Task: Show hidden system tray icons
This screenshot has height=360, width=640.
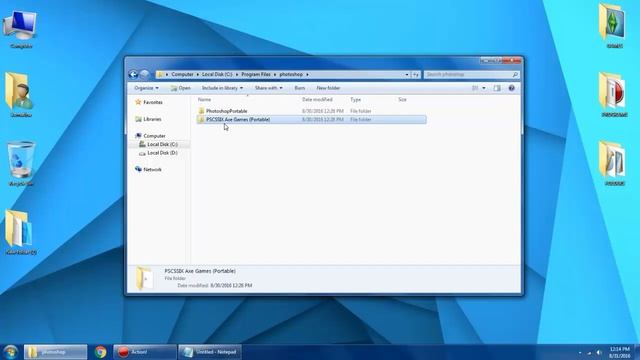Action: [580, 353]
